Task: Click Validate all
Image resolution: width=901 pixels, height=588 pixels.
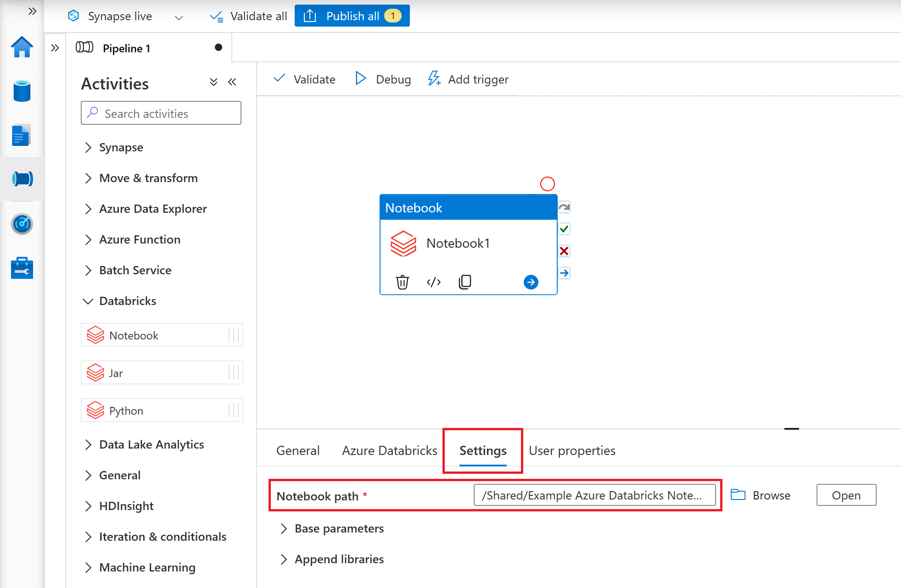Action: [248, 16]
